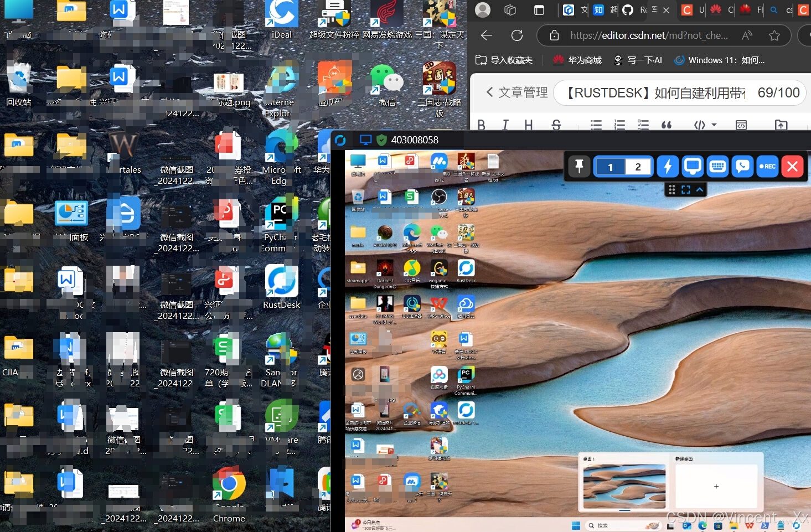Image resolution: width=811 pixels, height=532 pixels.
Task: Open 写一下·AI bookmark
Action: coord(638,60)
